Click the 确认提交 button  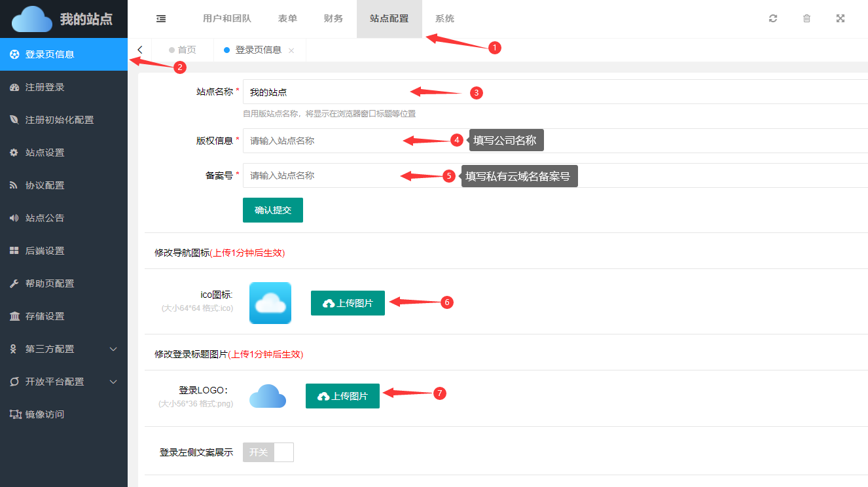click(272, 210)
